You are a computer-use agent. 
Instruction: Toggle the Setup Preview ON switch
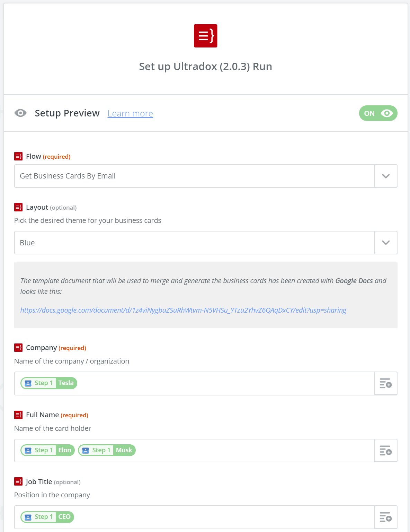(x=378, y=113)
